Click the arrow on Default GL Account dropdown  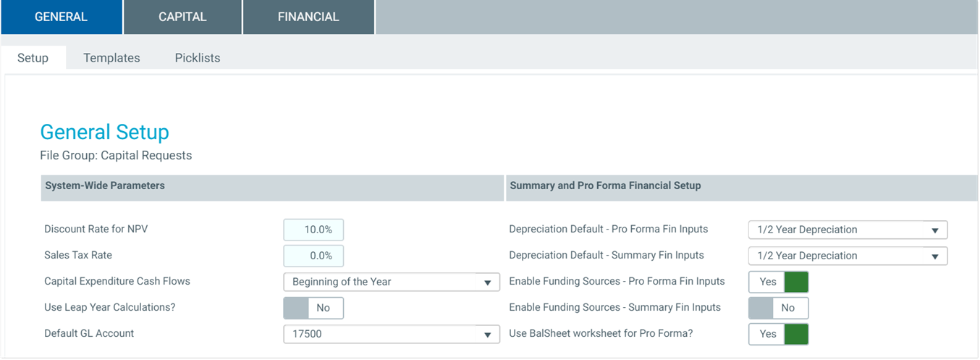[488, 335]
